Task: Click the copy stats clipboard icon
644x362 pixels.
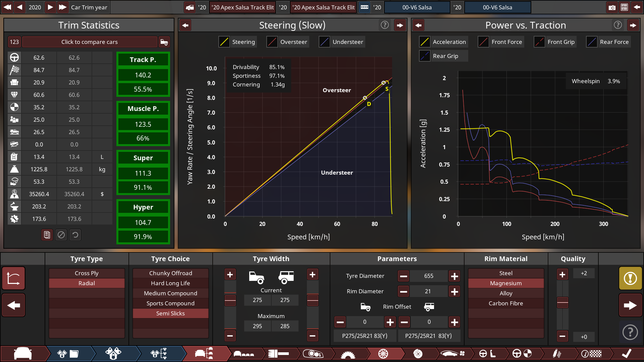Action: coord(47,235)
